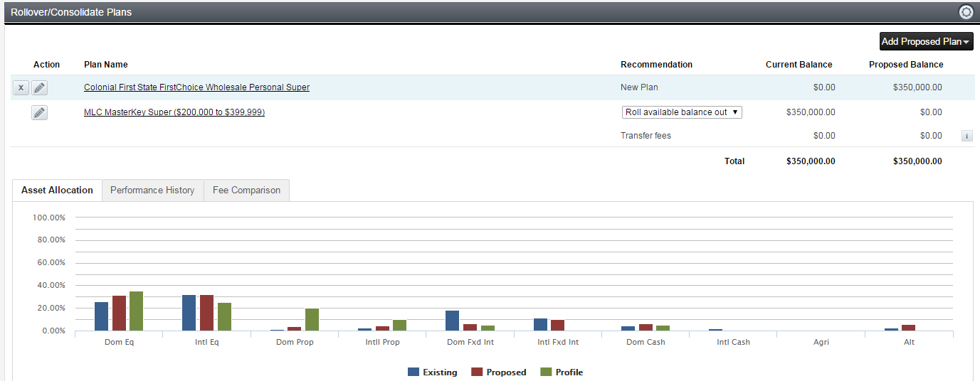
Task: Show transfer fees info icon
Action: 966,136
